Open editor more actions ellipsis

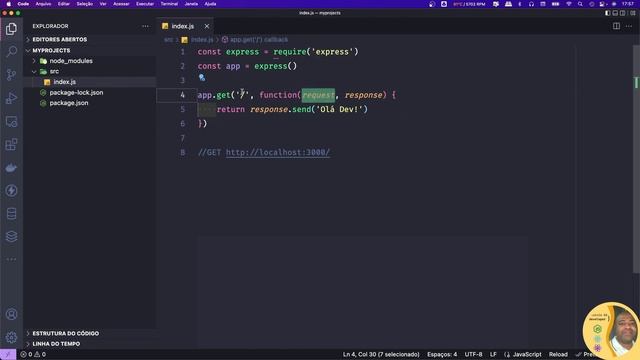(629, 26)
